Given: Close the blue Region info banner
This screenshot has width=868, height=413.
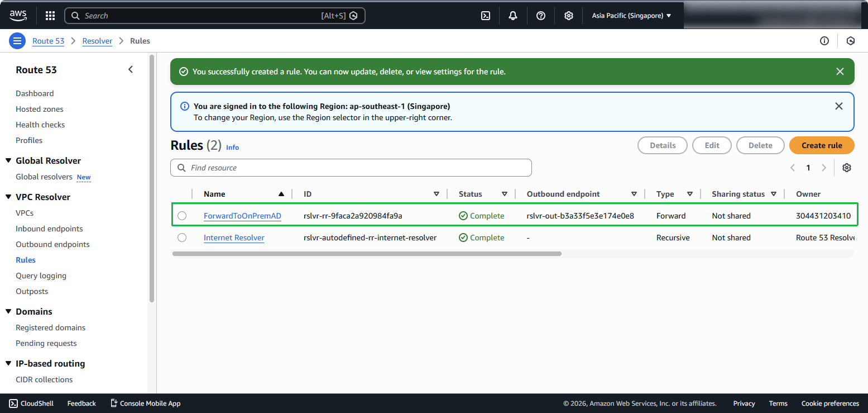Looking at the screenshot, I should (838, 106).
